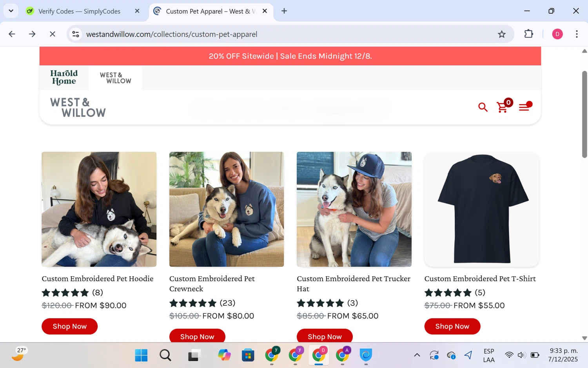This screenshot has width=588, height=368.
Task: Open the Chrome profile D avatar
Action: [557, 34]
